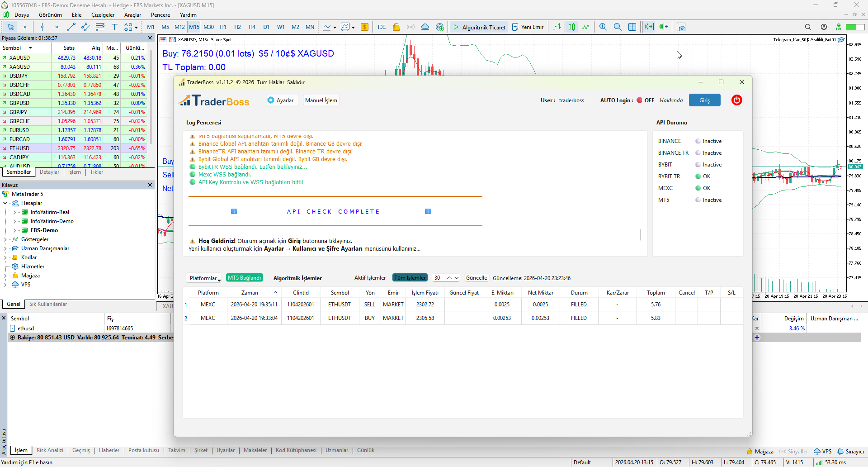This screenshot has width=868, height=467.
Task: Open the Çizelgeler menu
Action: click(103, 15)
